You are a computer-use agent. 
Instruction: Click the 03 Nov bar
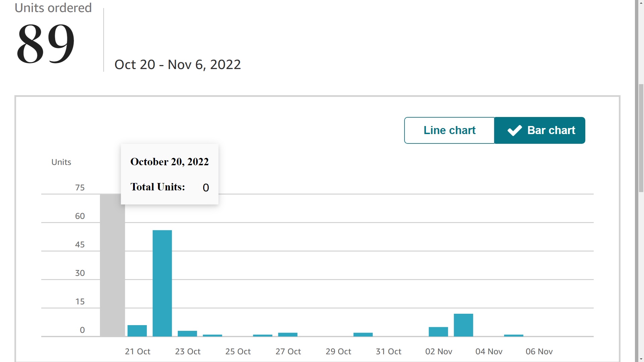point(464,325)
